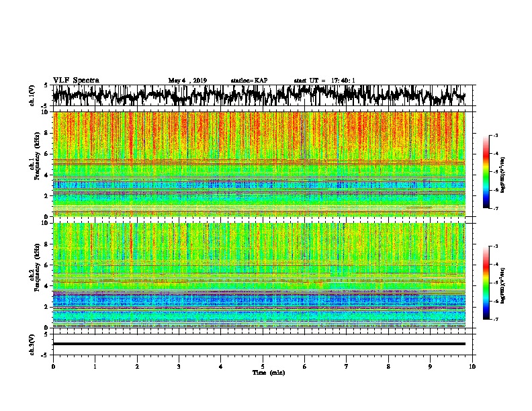Click time axis tick label '1'
Viewport: 532px width, 411px height.
tap(95, 366)
